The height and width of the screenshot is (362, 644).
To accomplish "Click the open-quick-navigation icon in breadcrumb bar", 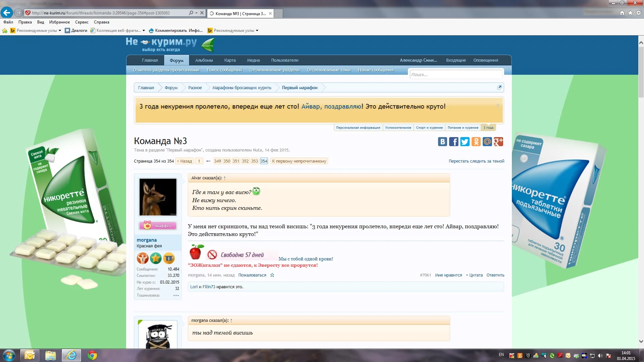I will tap(499, 87).
